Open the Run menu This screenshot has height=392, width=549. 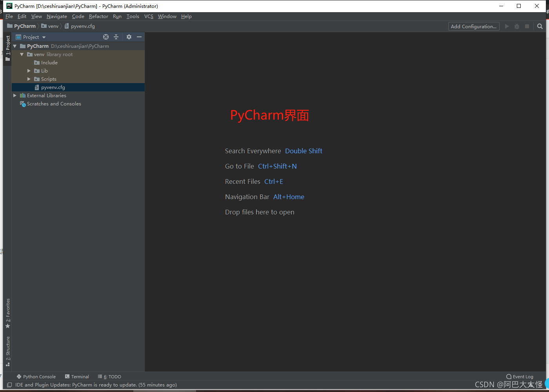tap(117, 16)
